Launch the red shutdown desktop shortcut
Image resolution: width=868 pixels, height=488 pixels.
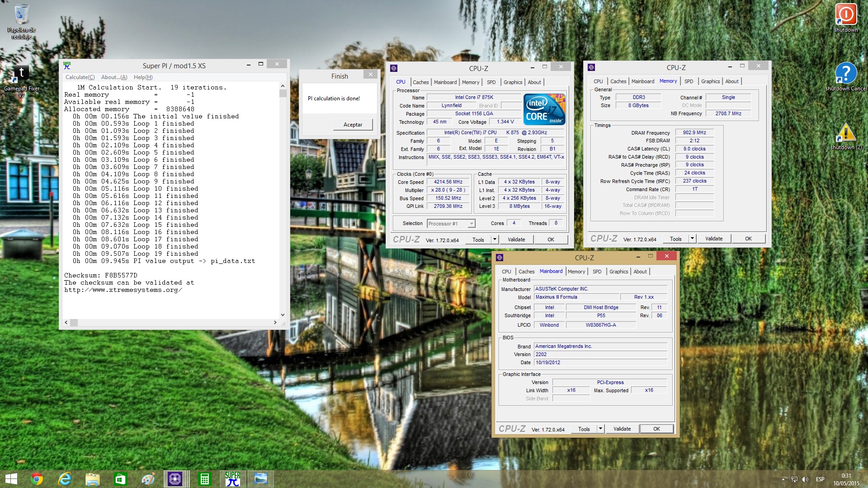coord(846,18)
